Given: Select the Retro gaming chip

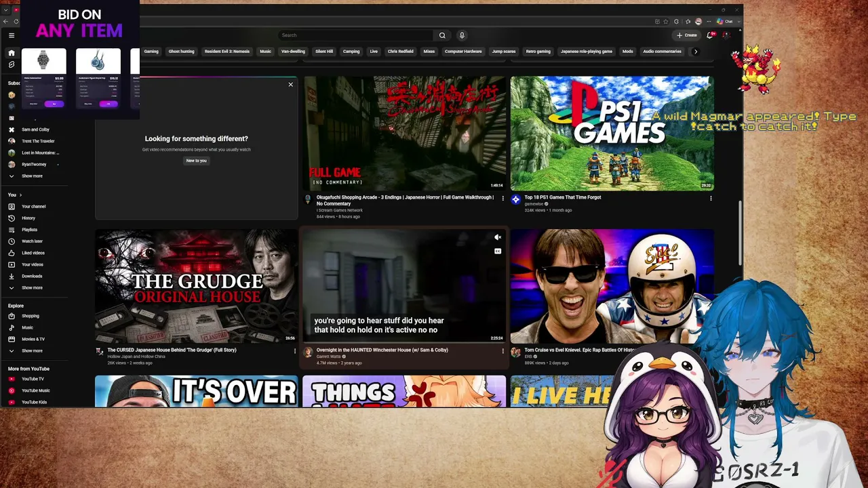Looking at the screenshot, I should point(538,52).
